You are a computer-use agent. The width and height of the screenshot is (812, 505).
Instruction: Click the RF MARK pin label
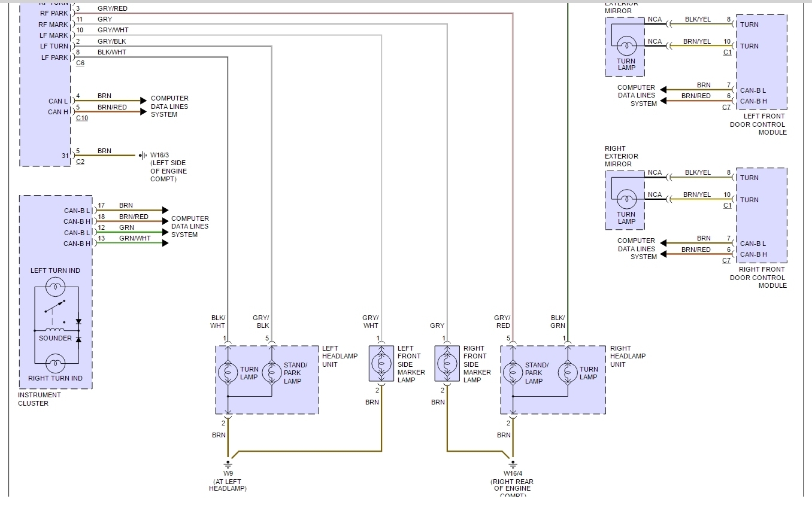point(53,25)
